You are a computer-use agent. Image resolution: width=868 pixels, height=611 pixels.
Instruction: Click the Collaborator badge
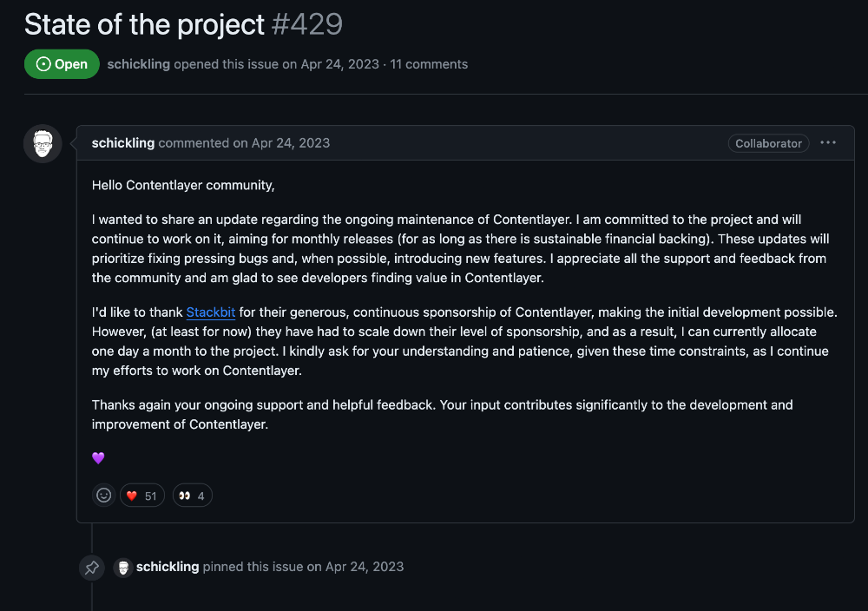click(768, 143)
